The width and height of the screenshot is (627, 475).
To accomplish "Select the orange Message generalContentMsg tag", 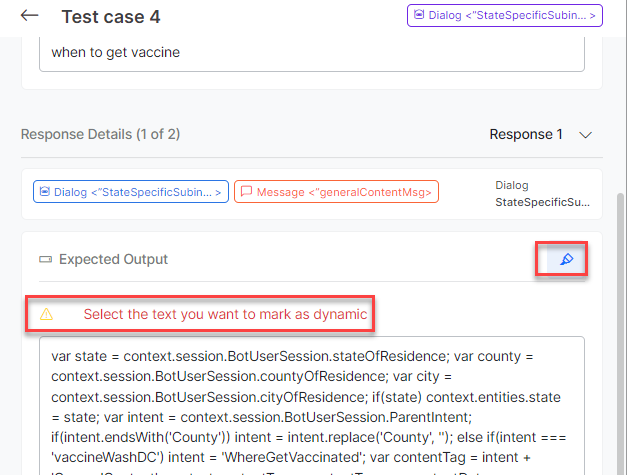I will (336, 191).
